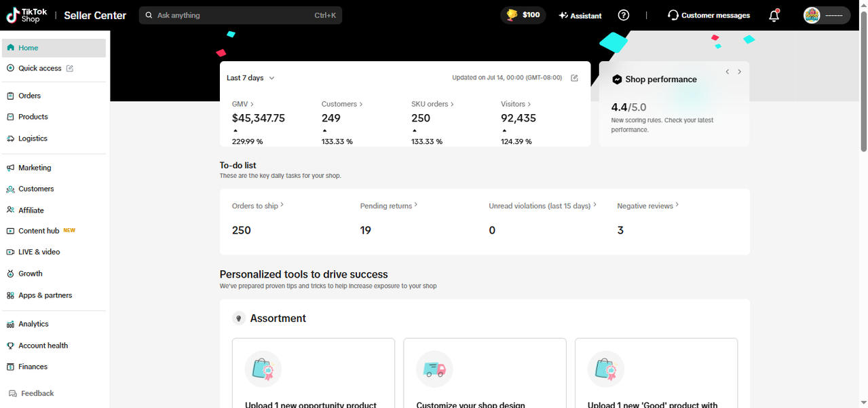This screenshot has width=868, height=408.
Task: Click the 92,435 visitors value
Action: point(518,118)
